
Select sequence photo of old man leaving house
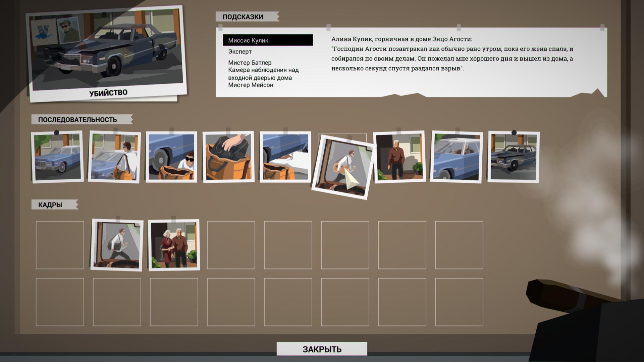coord(399,157)
